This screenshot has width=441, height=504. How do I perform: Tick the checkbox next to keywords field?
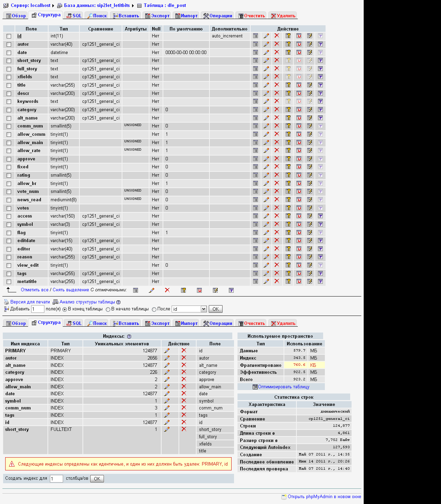click(9, 102)
